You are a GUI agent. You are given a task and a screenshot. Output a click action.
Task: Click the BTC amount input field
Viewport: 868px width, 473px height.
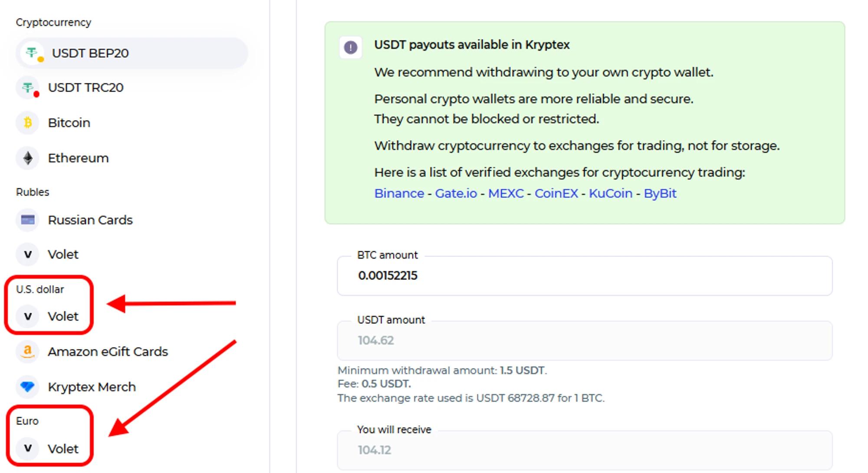click(x=584, y=276)
